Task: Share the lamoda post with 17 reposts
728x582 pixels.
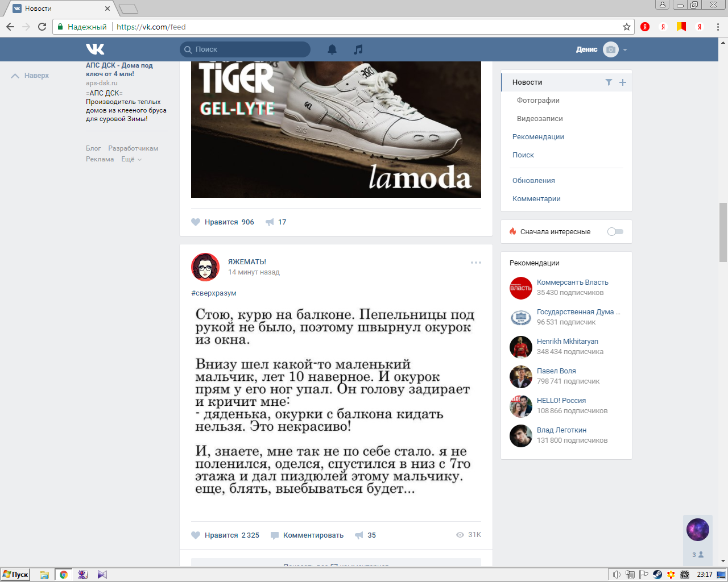Action: [270, 222]
